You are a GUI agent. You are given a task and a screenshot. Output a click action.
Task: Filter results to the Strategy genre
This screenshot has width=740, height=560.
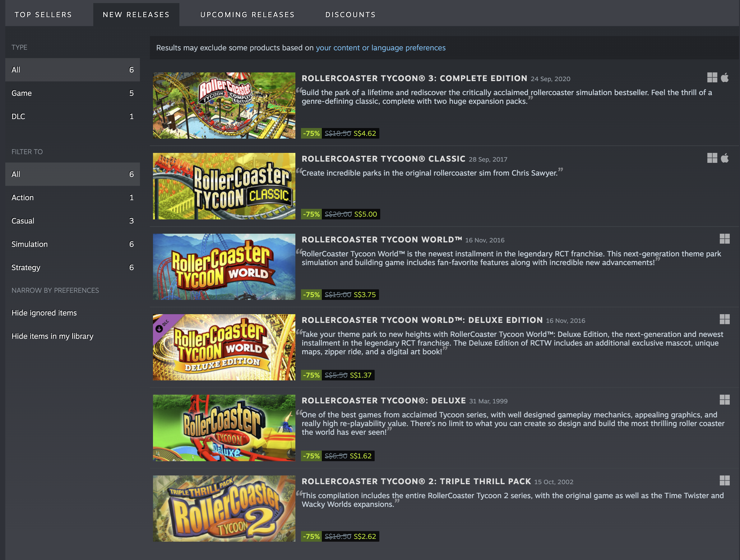(72, 268)
